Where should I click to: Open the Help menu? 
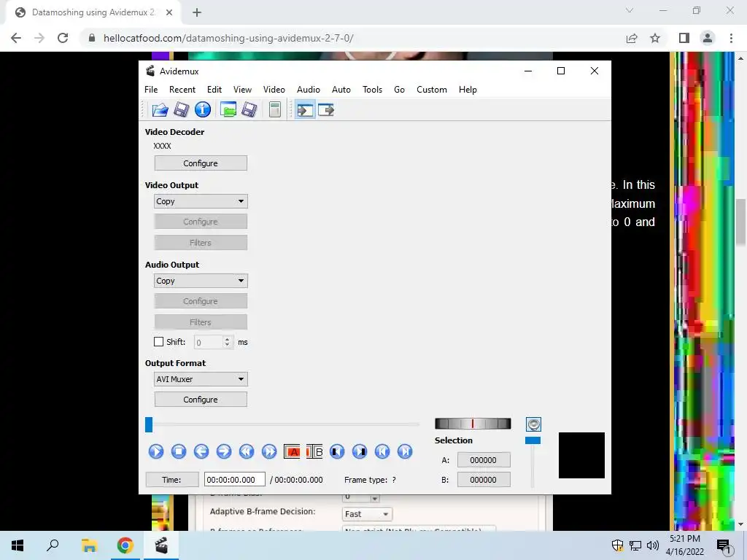[468, 90]
